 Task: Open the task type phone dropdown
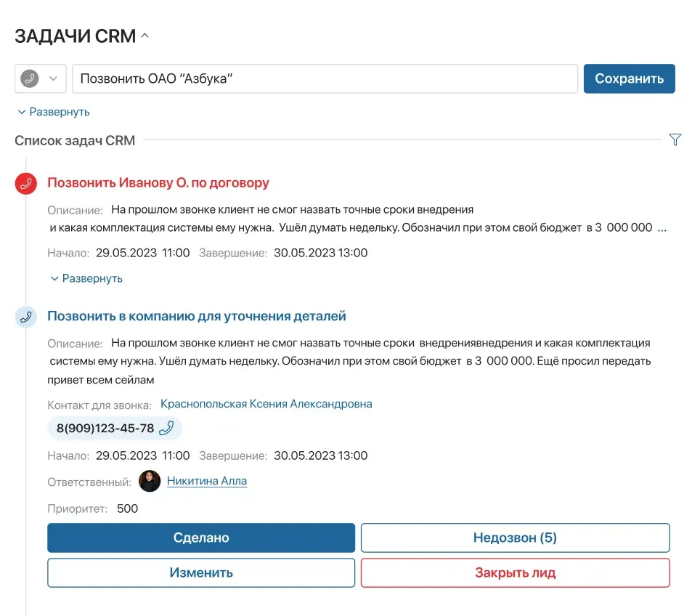pos(41,79)
